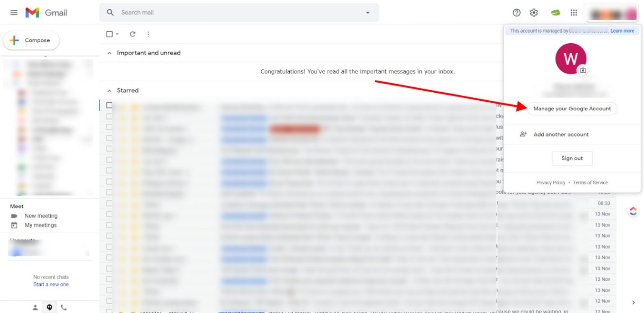Collapse the Important and unread section
Viewport: 644px width, 313px height.
[x=109, y=53]
